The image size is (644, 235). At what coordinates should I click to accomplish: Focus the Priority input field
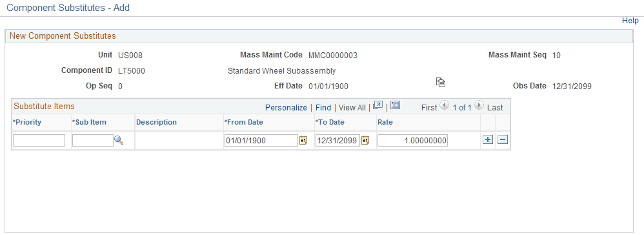[39, 141]
